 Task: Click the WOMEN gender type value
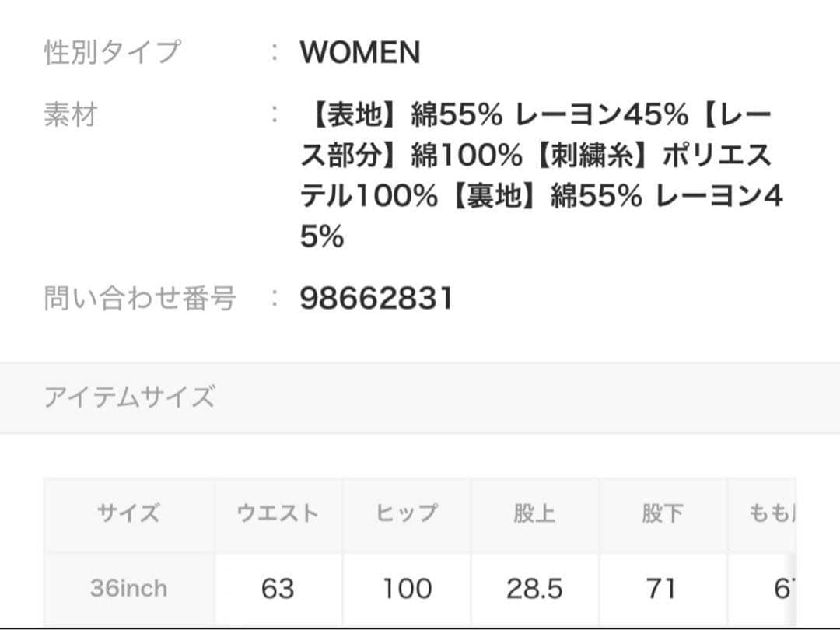[360, 52]
